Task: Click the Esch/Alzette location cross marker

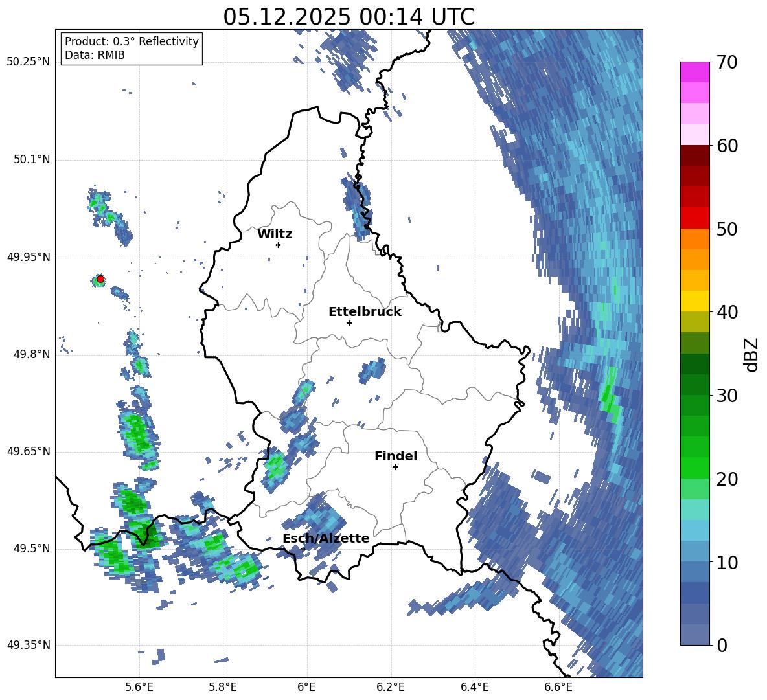Action: (x=303, y=549)
